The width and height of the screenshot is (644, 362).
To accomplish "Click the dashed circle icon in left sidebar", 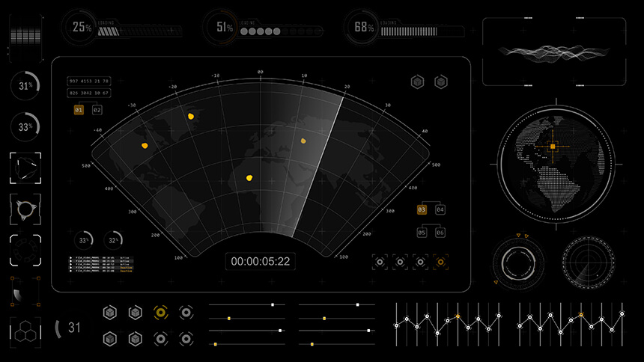I will tap(25, 250).
